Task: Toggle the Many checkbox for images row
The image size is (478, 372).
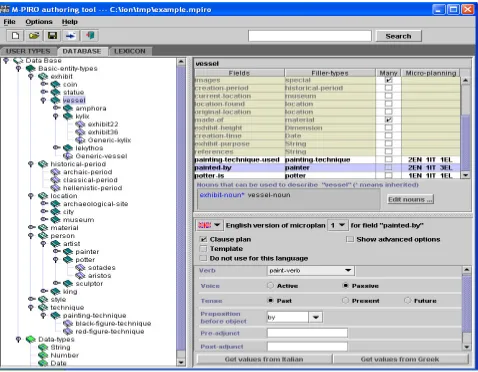Action: coord(389,80)
